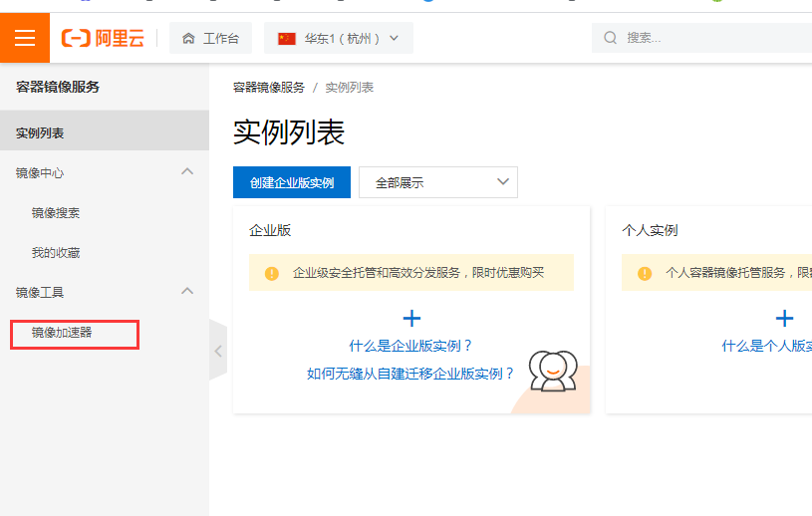Open the orange hamburger menu

click(x=25, y=38)
